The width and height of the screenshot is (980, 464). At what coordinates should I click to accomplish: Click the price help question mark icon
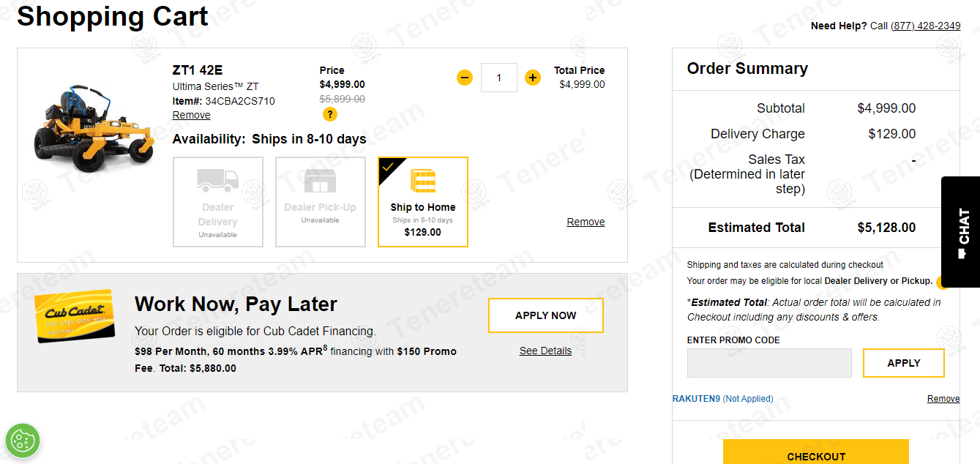330,114
